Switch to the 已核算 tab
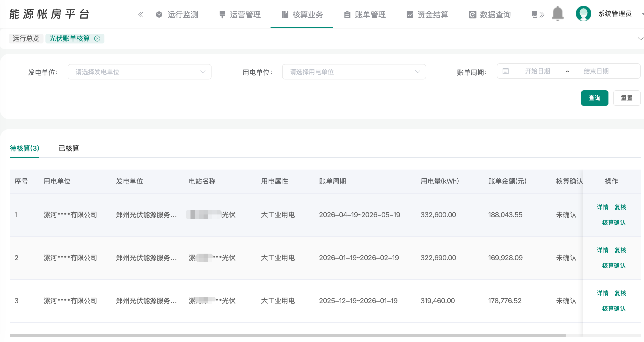The height and width of the screenshot is (342, 644). tap(69, 148)
